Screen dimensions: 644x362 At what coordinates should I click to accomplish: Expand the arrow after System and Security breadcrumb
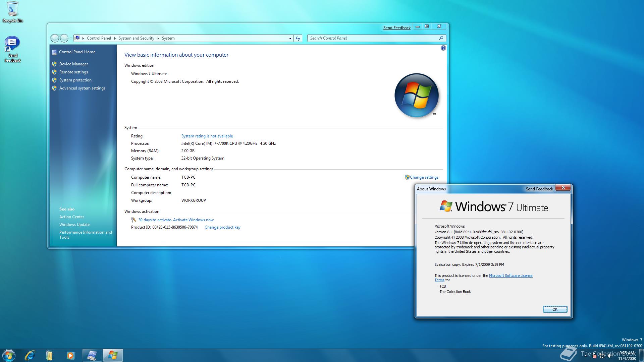pos(158,38)
